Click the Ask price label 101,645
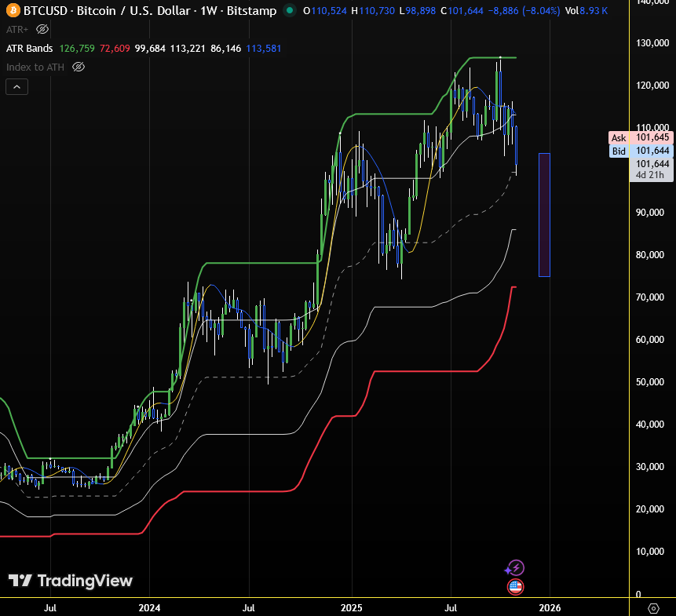The image size is (676, 616). click(641, 137)
